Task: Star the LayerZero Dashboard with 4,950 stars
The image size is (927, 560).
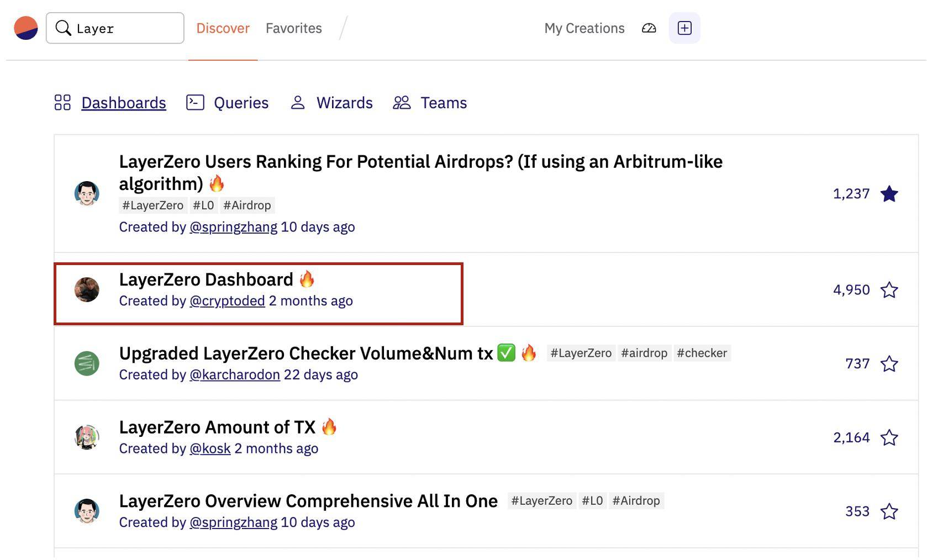Action: coord(889,290)
